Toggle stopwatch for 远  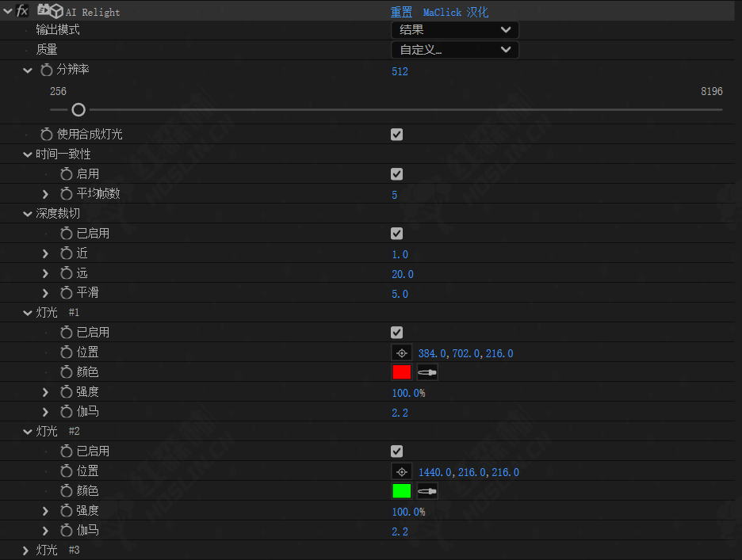67,273
